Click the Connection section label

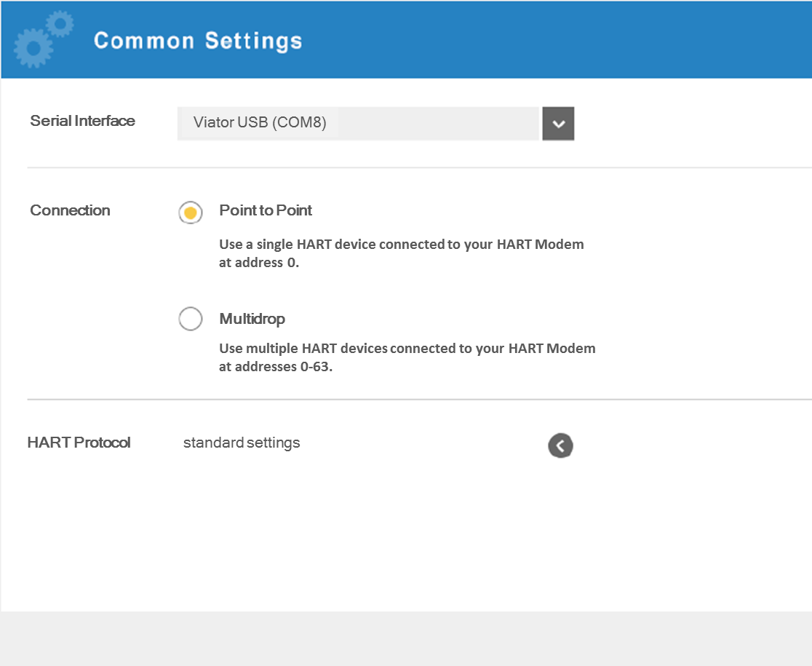(70, 210)
